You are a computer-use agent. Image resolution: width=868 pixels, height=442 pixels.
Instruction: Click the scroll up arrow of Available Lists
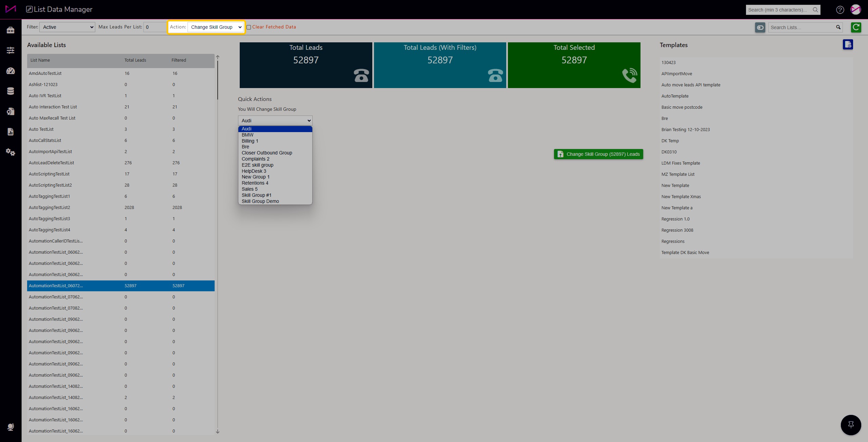click(218, 57)
